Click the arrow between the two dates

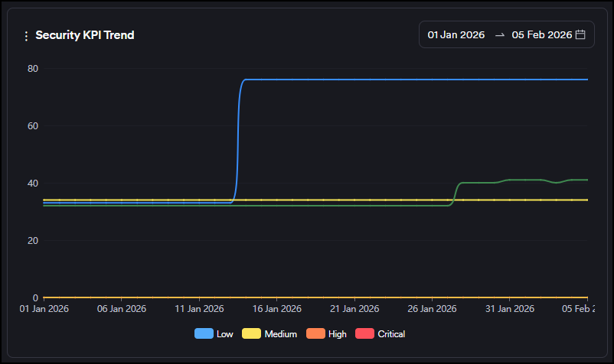(x=499, y=35)
